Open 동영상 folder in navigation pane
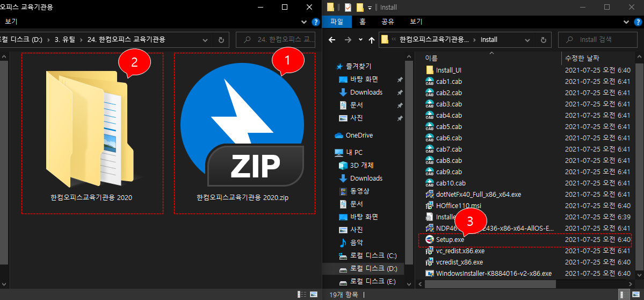Viewport: 644px width, 300px height. pos(353,191)
